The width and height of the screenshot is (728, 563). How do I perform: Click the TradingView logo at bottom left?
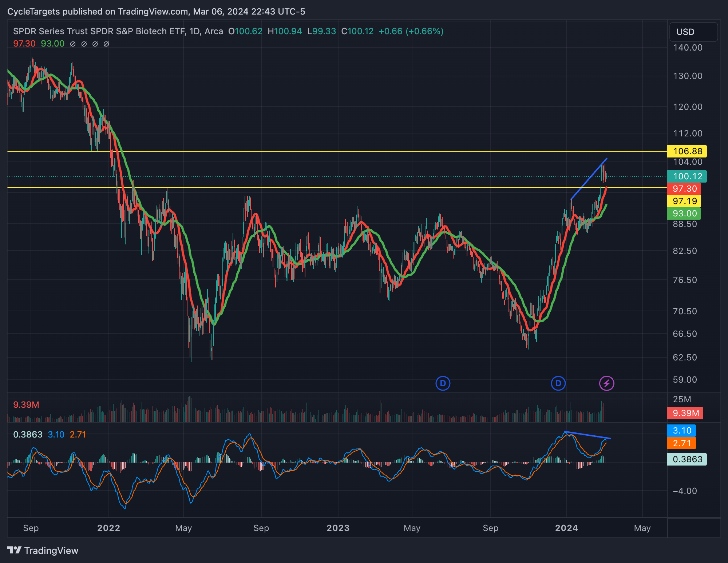point(43,550)
